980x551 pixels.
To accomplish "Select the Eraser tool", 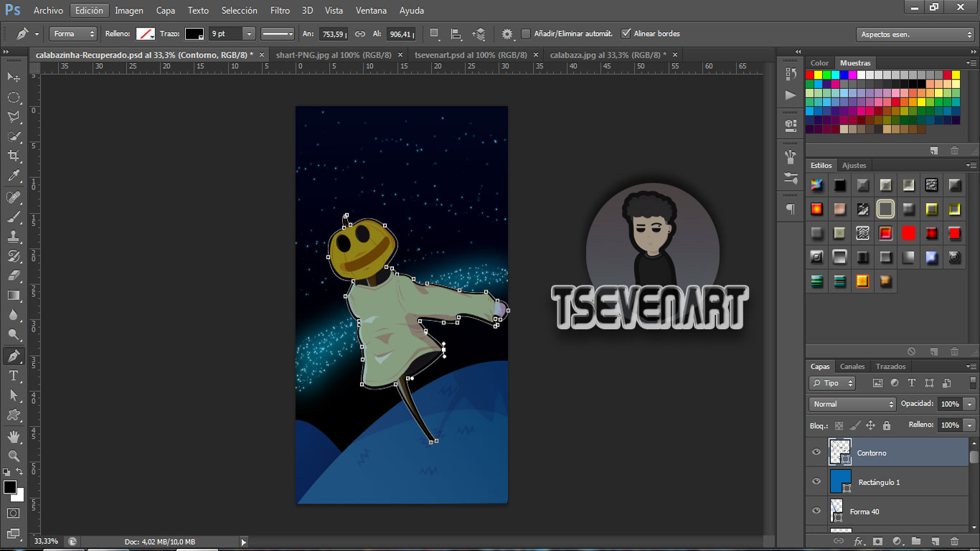I will [14, 275].
